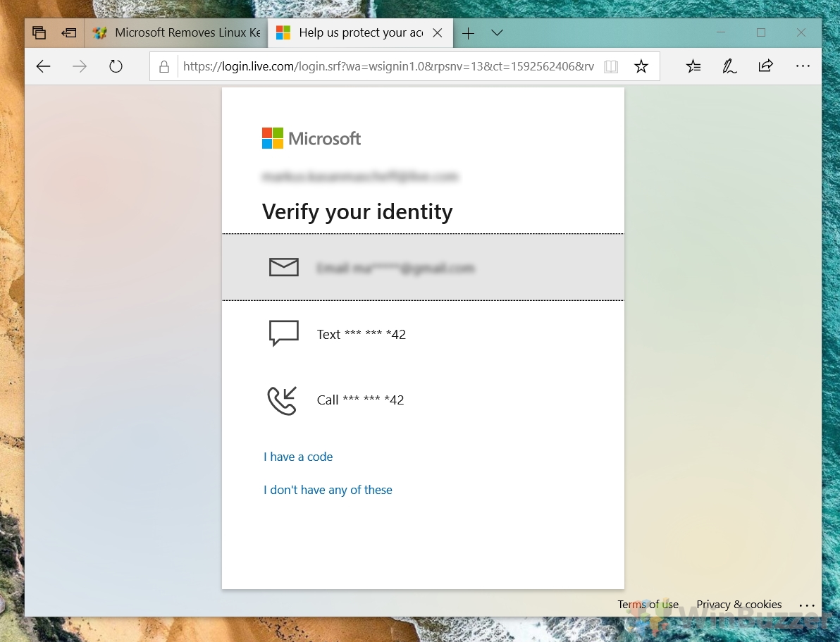Screen dimensions: 840x642
Task: Select the Help us protect your account tab
Action: tap(352, 32)
